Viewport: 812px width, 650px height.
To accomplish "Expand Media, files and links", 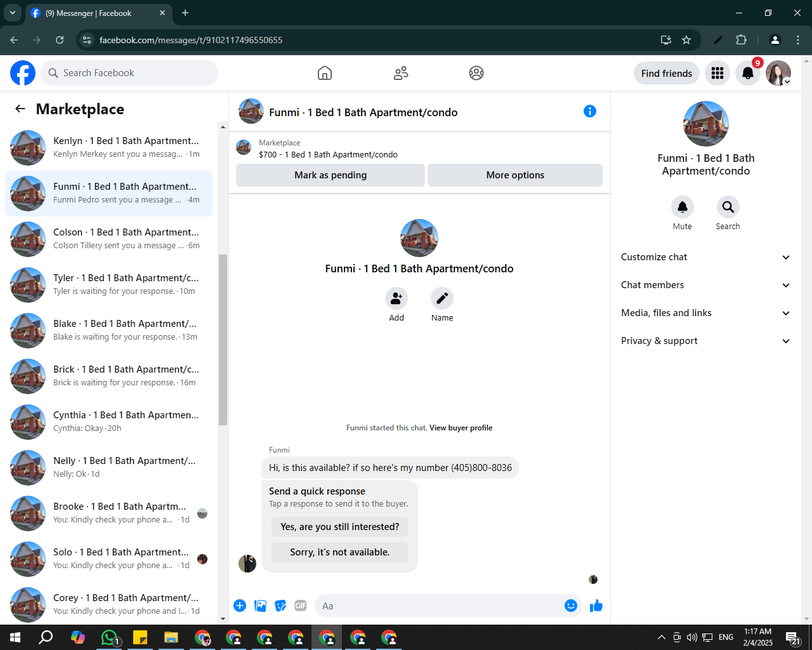I will coord(705,313).
